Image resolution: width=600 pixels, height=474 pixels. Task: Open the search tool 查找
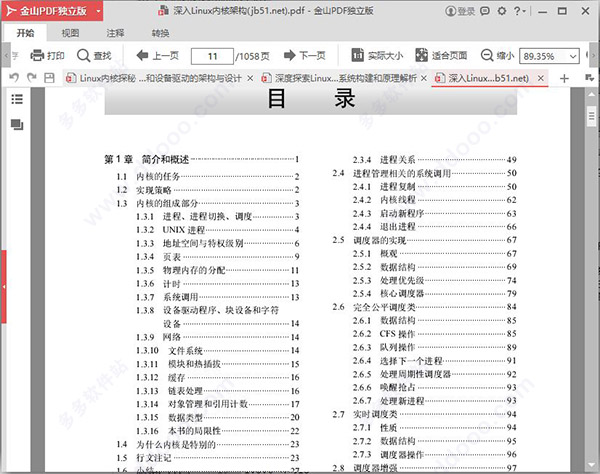tap(94, 56)
